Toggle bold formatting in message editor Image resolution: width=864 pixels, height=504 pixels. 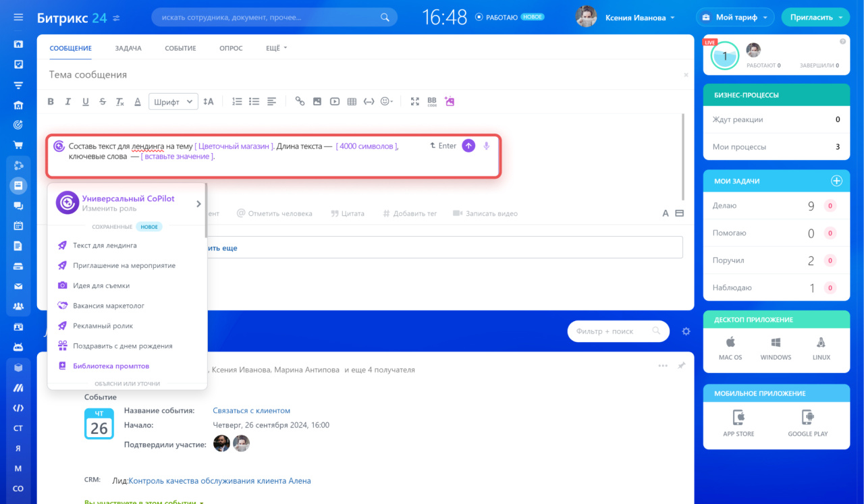click(51, 102)
